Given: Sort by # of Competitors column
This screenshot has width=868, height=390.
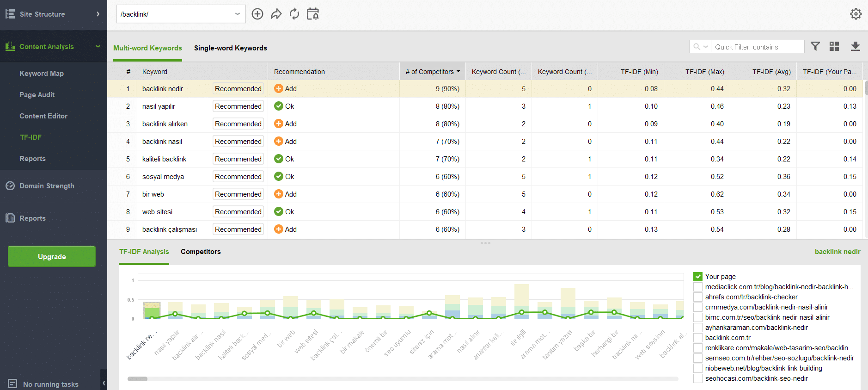Looking at the screenshot, I should 433,72.
